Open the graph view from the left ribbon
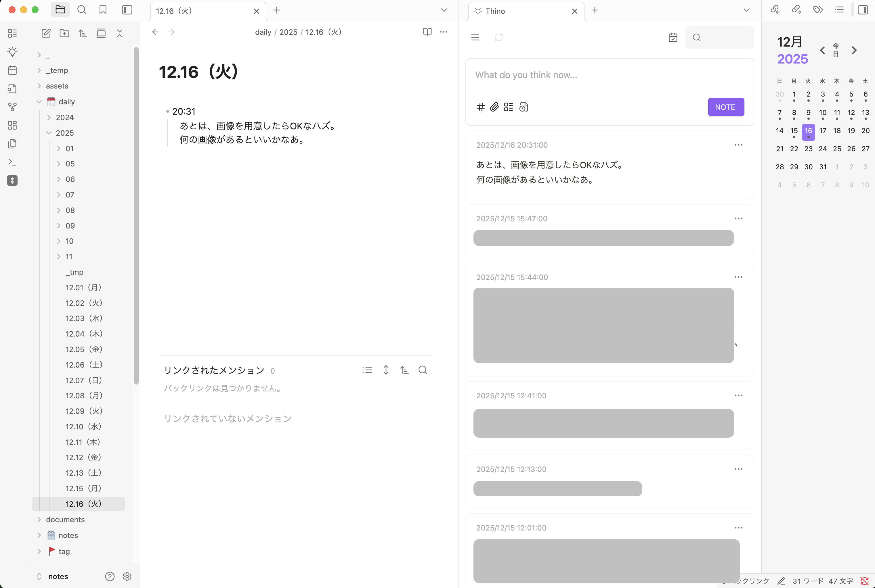The height and width of the screenshot is (588, 875). pos(12,107)
